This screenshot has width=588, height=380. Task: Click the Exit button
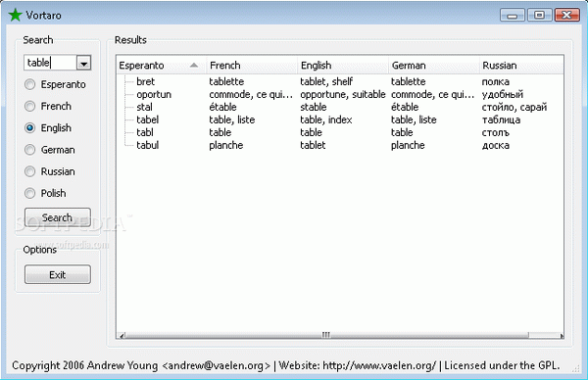(x=58, y=274)
